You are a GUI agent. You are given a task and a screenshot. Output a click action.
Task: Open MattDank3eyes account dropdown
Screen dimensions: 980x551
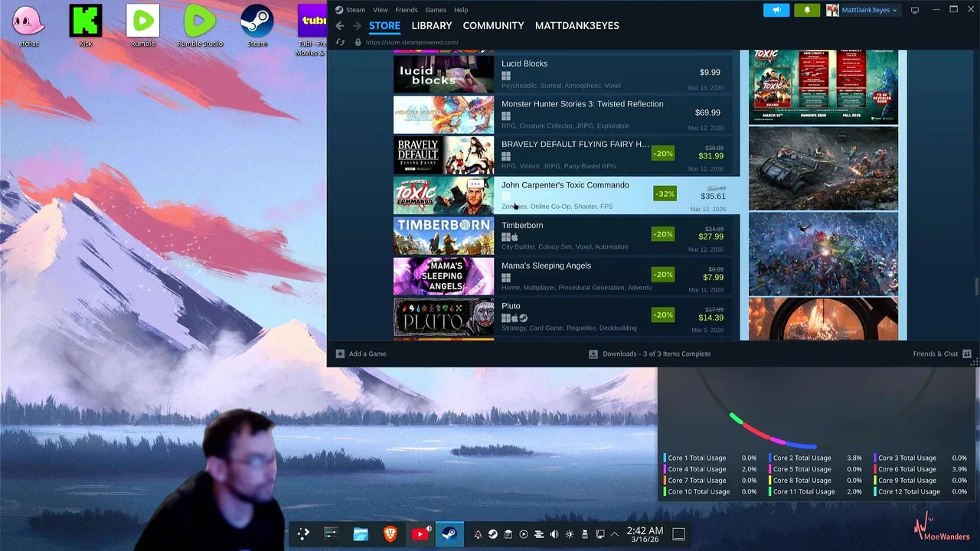[869, 10]
